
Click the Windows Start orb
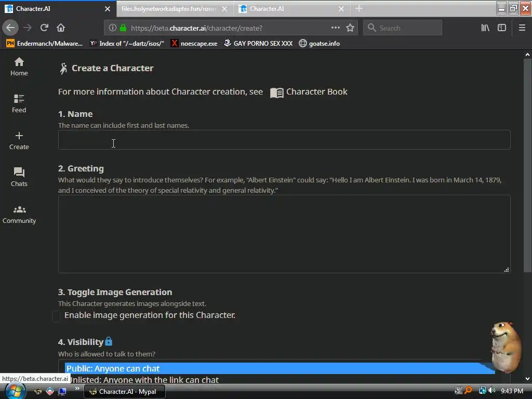[15, 391]
